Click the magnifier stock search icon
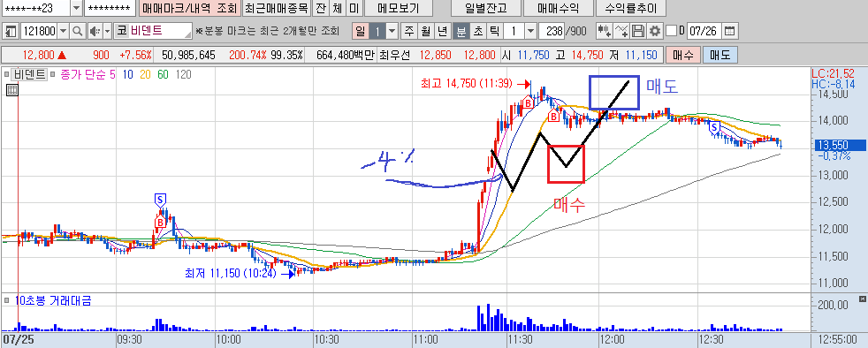This screenshot has width=868, height=348. tap(78, 31)
